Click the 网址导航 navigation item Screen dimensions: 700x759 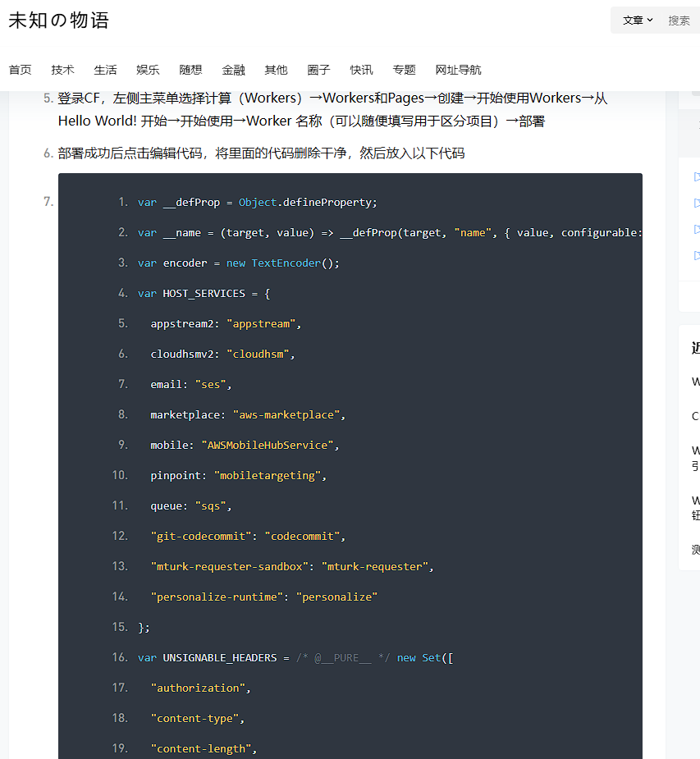coord(458,70)
